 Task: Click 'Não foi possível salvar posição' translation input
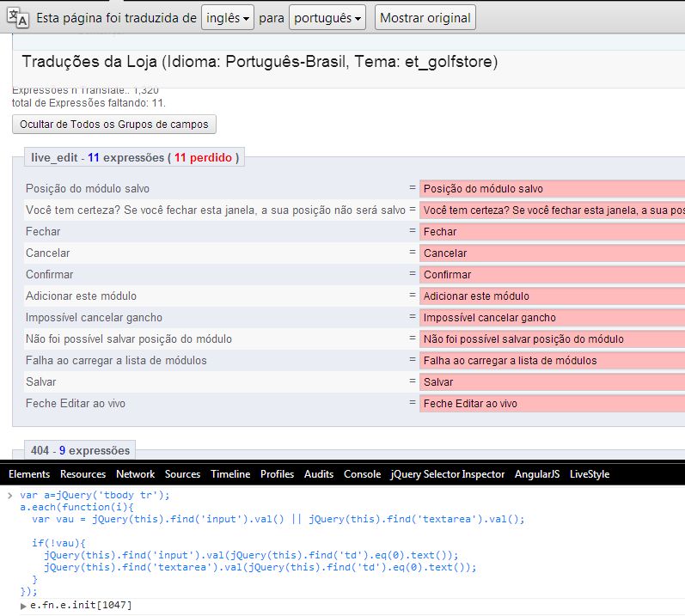(552, 338)
